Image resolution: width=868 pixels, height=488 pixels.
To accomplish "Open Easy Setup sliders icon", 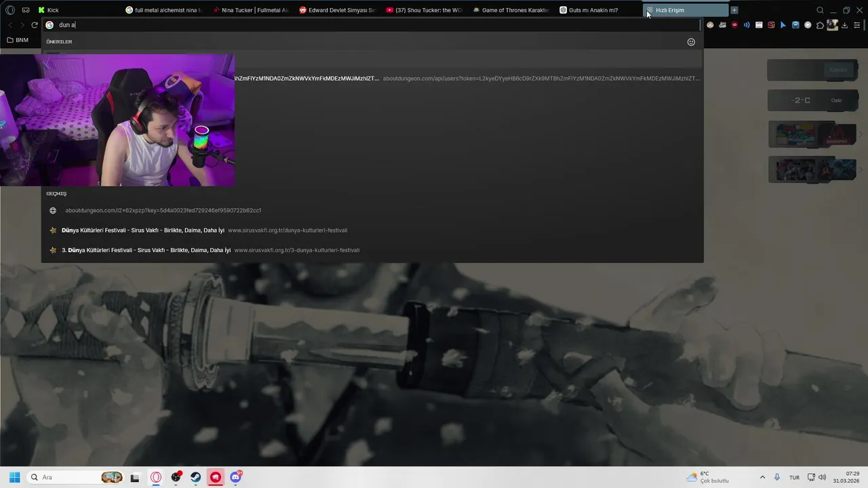I will [x=856, y=25].
